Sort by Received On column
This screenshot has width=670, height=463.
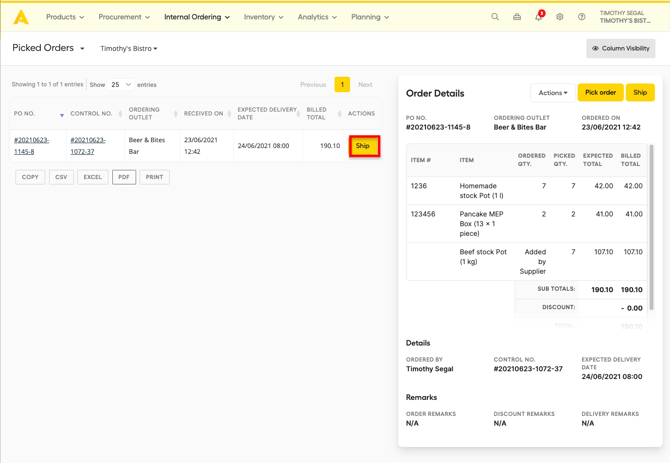click(229, 114)
